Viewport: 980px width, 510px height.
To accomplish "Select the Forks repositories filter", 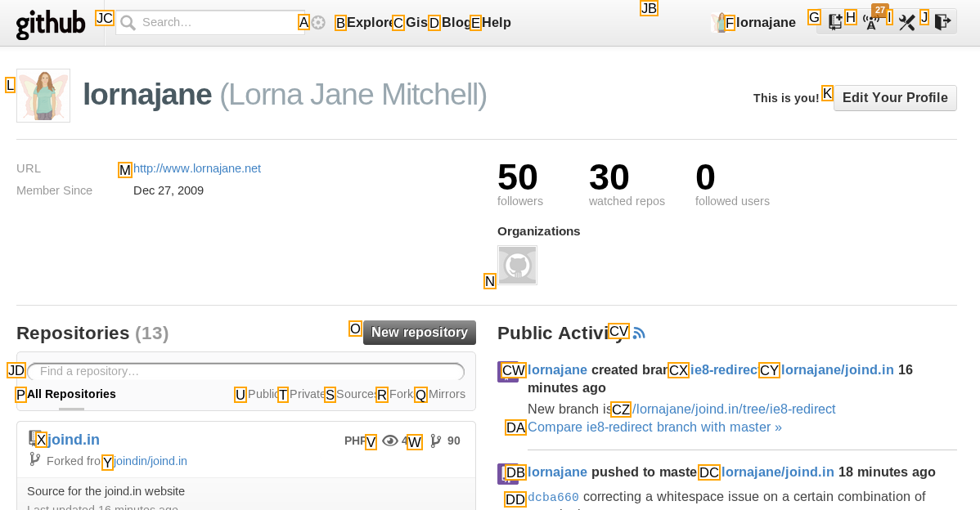I will (x=402, y=394).
